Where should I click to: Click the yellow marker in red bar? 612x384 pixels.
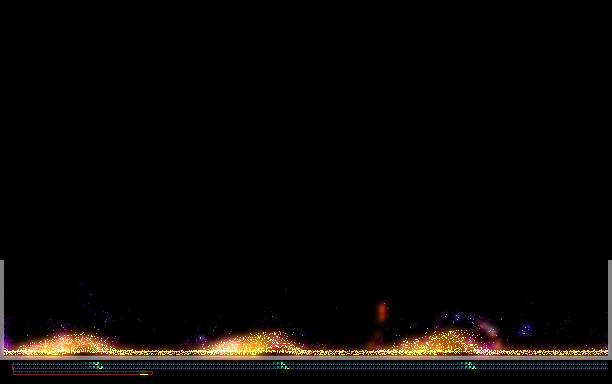pos(144,374)
